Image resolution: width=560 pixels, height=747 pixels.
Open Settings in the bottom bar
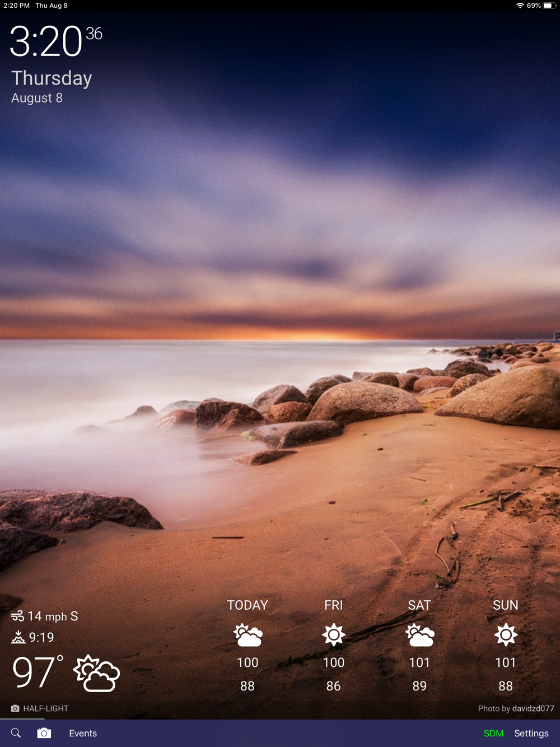(531, 733)
